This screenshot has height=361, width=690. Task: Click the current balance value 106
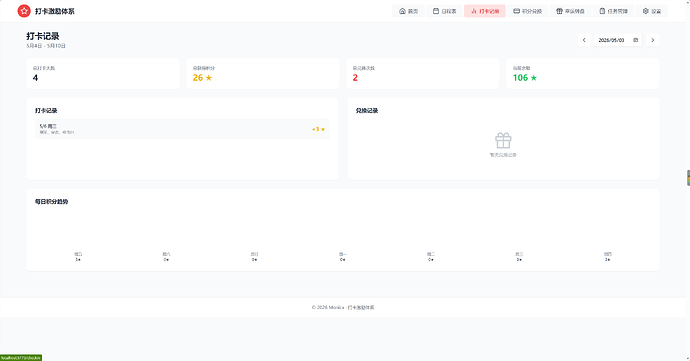click(520, 78)
